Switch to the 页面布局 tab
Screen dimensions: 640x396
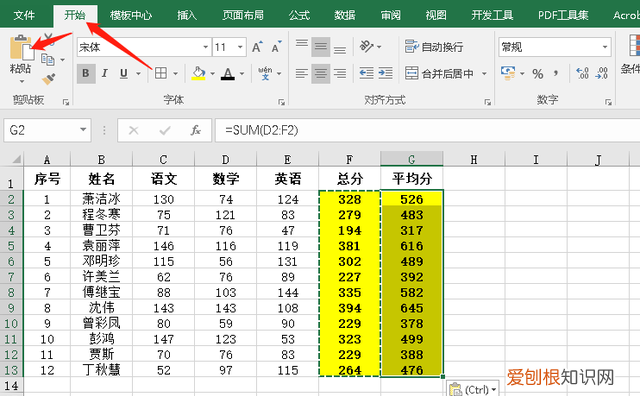[x=243, y=16]
